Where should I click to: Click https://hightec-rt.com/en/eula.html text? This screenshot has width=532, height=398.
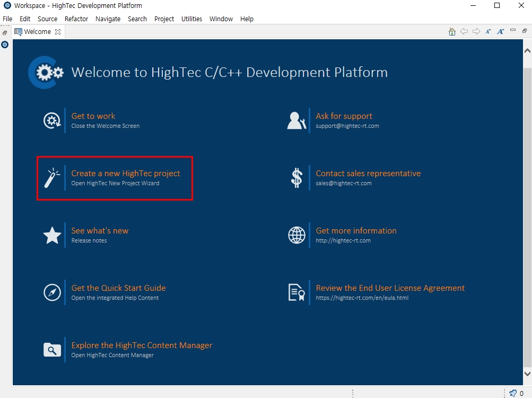(362, 298)
